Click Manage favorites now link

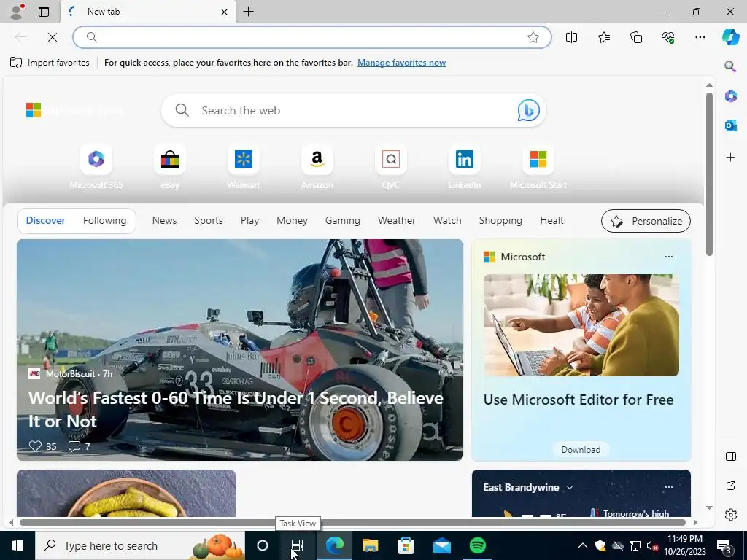click(402, 63)
